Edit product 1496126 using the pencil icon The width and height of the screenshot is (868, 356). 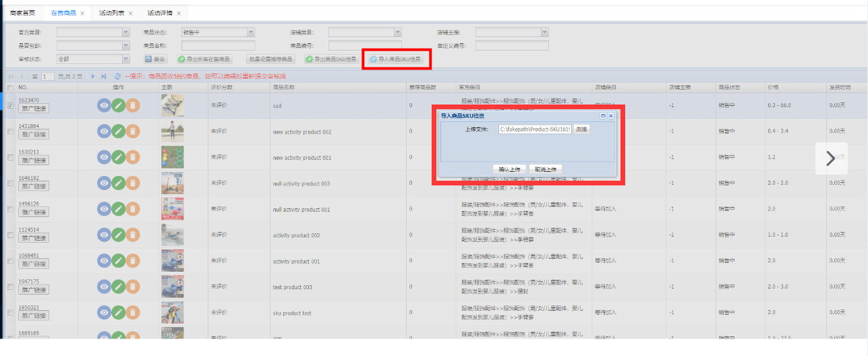tap(119, 209)
